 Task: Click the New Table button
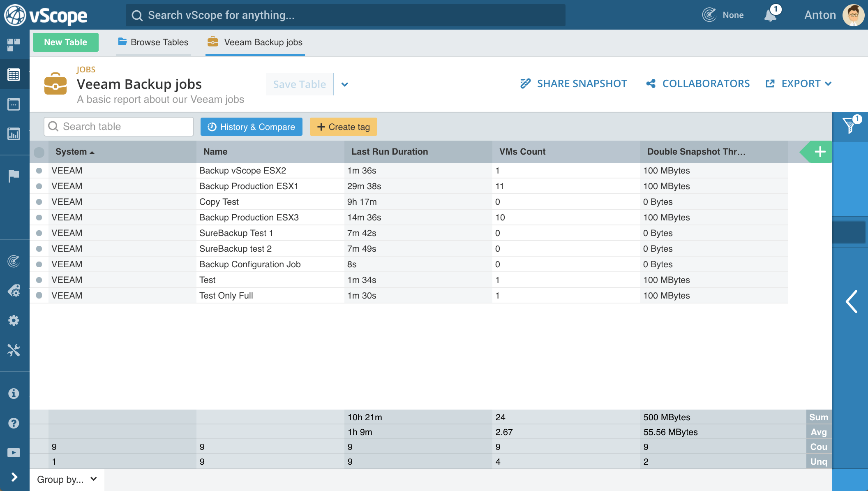tap(67, 42)
